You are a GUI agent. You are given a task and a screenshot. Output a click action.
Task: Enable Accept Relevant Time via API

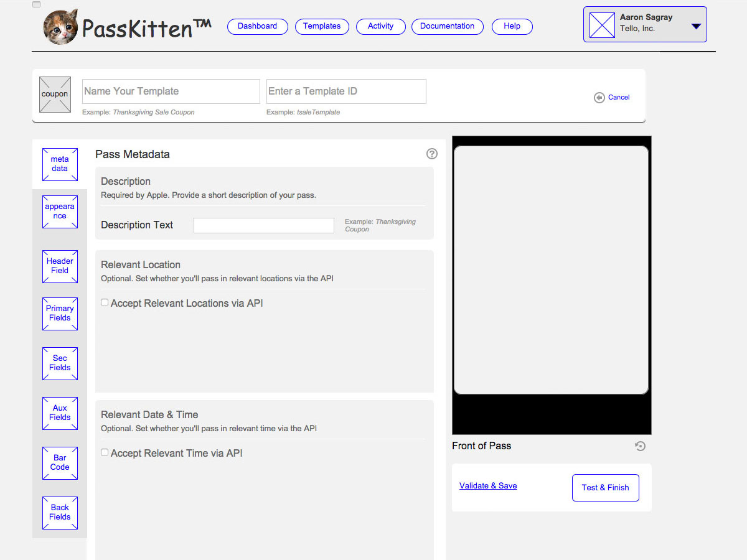tap(105, 453)
